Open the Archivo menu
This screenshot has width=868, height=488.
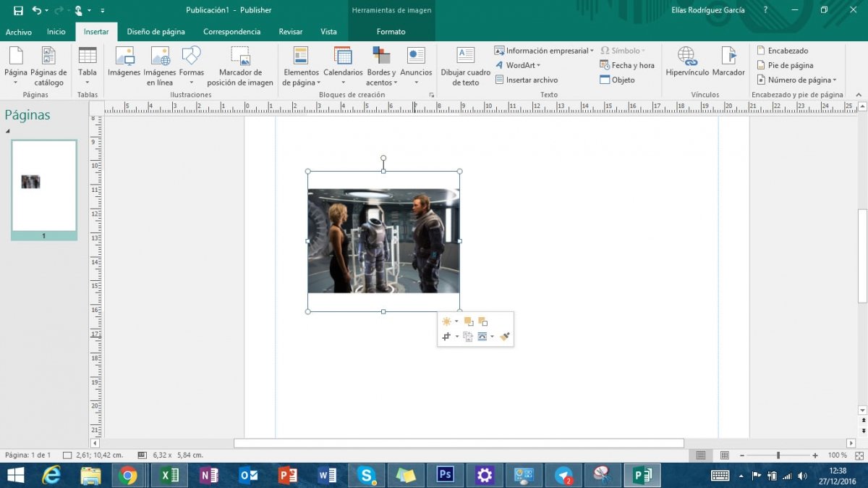point(19,32)
